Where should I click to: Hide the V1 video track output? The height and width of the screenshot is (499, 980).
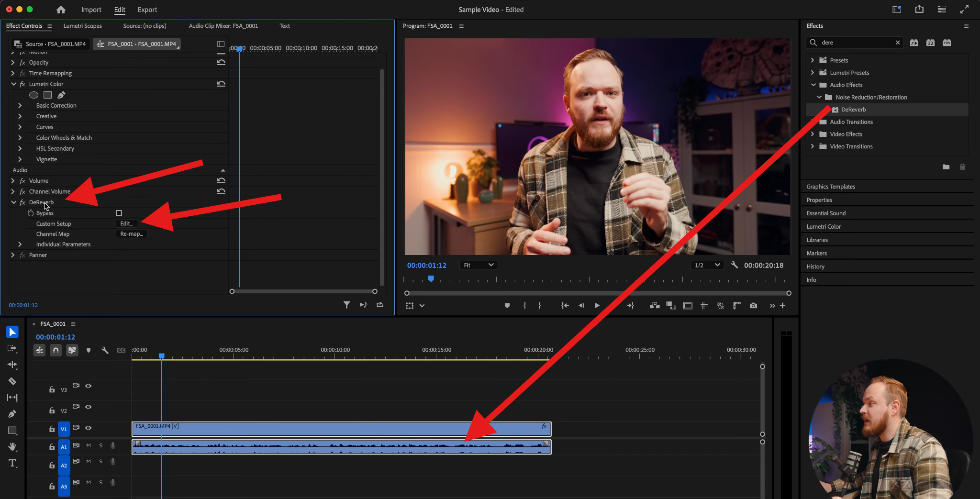coord(88,428)
